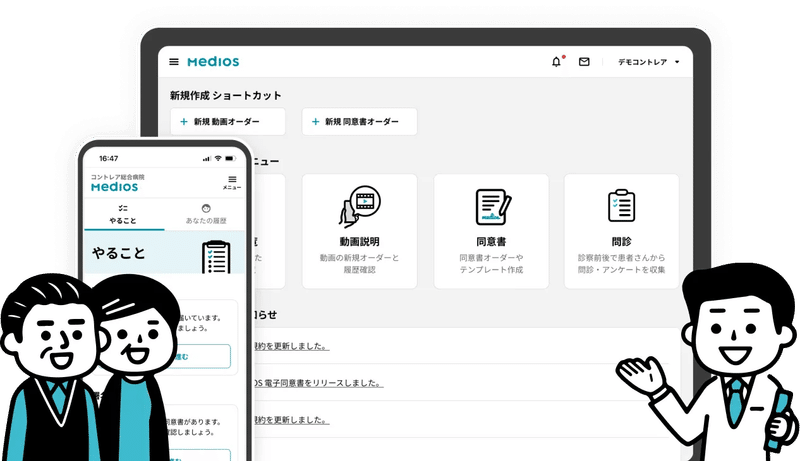800x461 pixels.
Task: Click コントレア総合病院 label on phone
Action: [x=118, y=177]
